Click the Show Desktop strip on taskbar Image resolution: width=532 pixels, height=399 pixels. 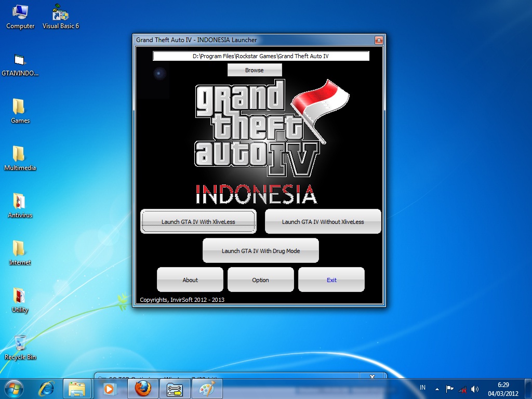[x=528, y=389]
